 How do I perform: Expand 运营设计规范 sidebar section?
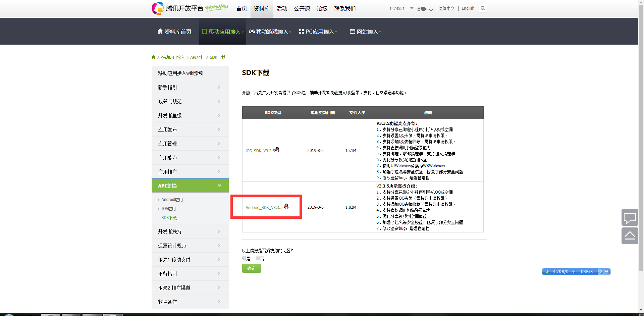190,246
